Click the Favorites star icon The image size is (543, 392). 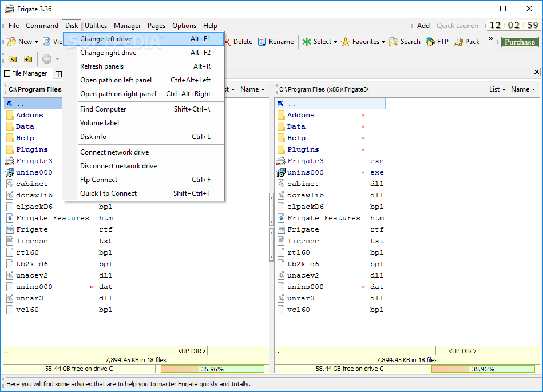pyautogui.click(x=345, y=42)
